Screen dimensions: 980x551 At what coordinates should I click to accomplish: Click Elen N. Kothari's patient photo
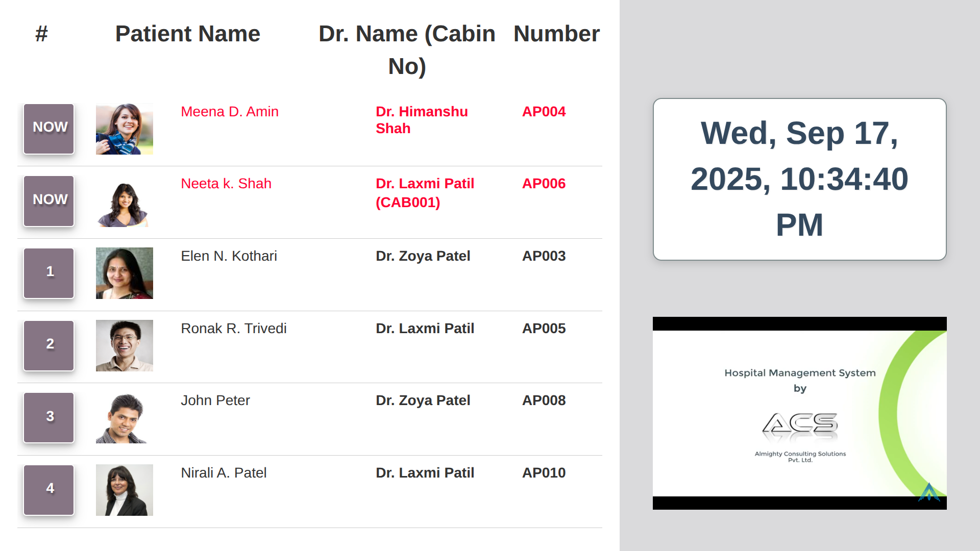pyautogui.click(x=124, y=273)
